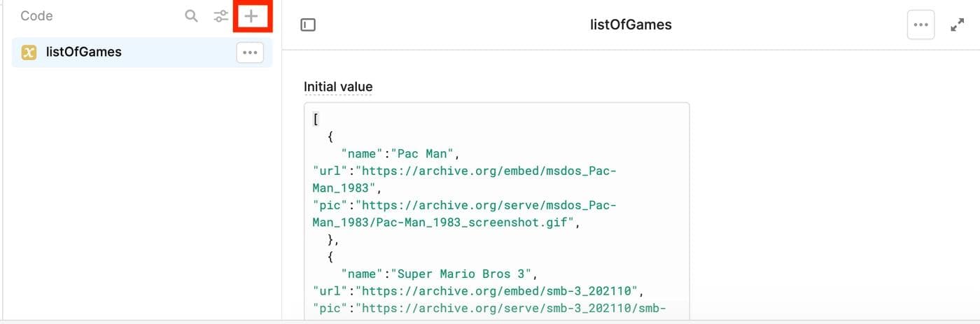Click the listOfGames title in the header
This screenshot has height=324, width=980.
pyautogui.click(x=631, y=25)
